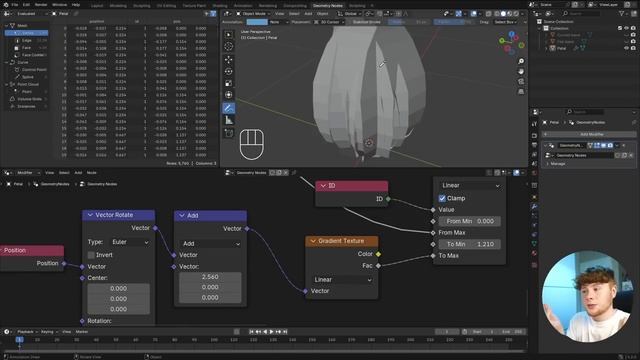Open the Playback menu in timeline
The height and width of the screenshot is (360, 640).
pyautogui.click(x=27, y=332)
